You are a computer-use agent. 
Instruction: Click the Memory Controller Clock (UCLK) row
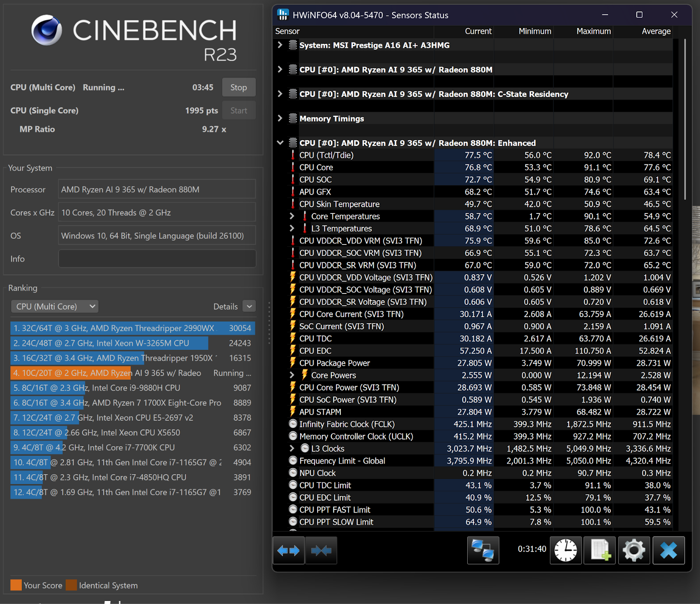tap(480, 436)
